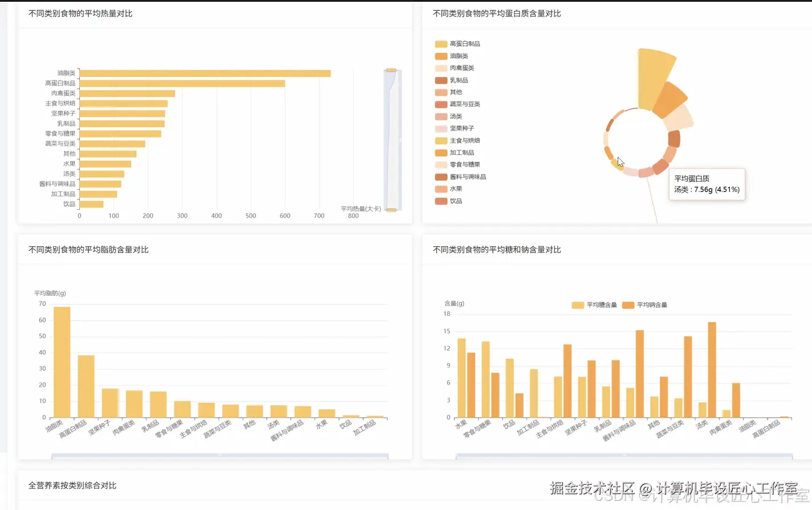Click the 主食与烘焙 bar in calorie chart
This screenshot has width=812, height=510.
pos(124,104)
